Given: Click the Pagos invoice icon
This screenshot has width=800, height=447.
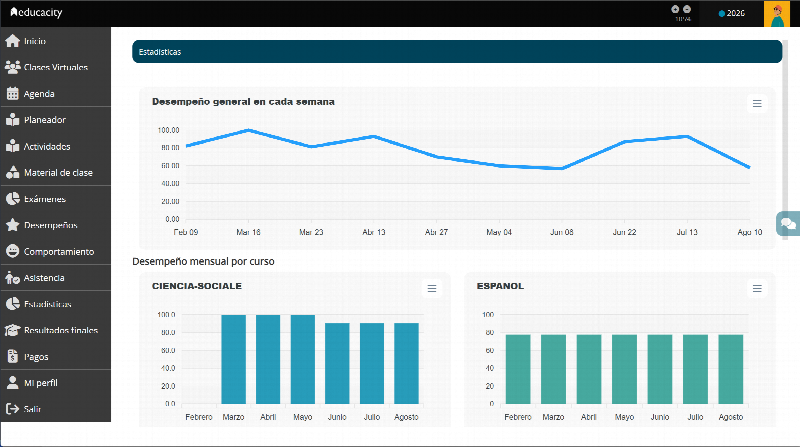Looking at the screenshot, I should [x=12, y=356].
